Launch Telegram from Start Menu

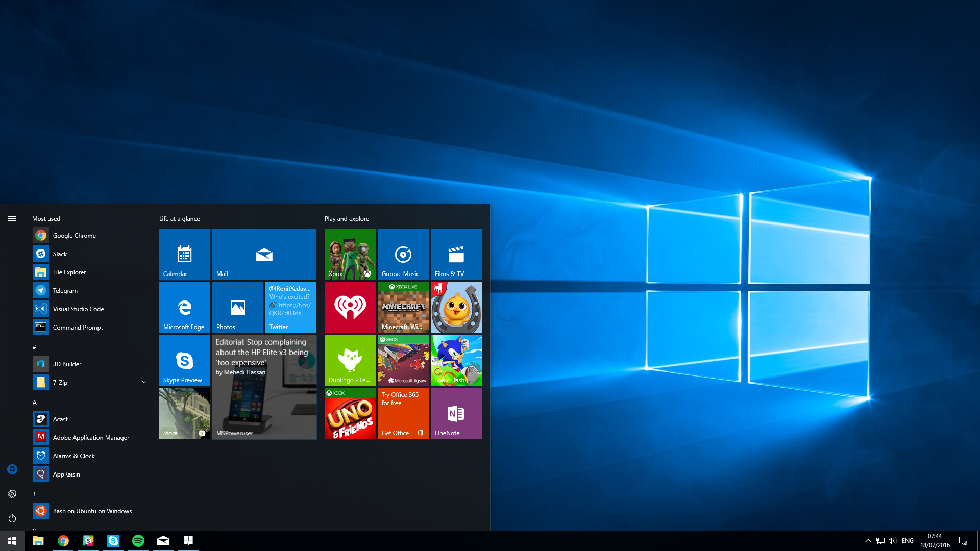click(x=65, y=290)
